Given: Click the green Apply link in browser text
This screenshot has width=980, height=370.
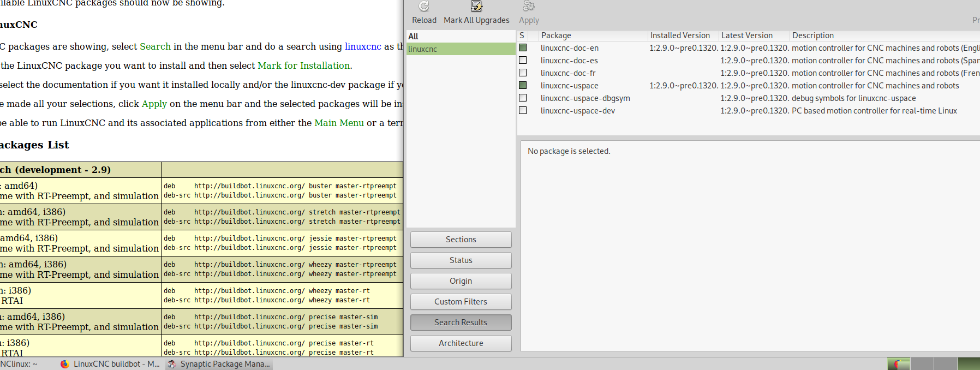Looking at the screenshot, I should [x=154, y=104].
